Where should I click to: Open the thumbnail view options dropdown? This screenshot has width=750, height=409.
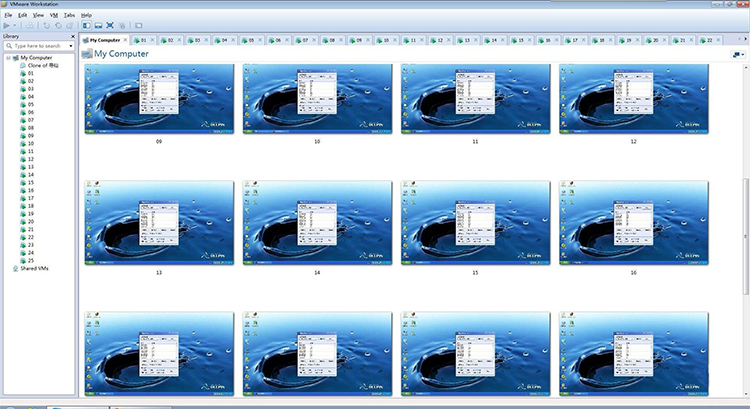[x=739, y=55]
